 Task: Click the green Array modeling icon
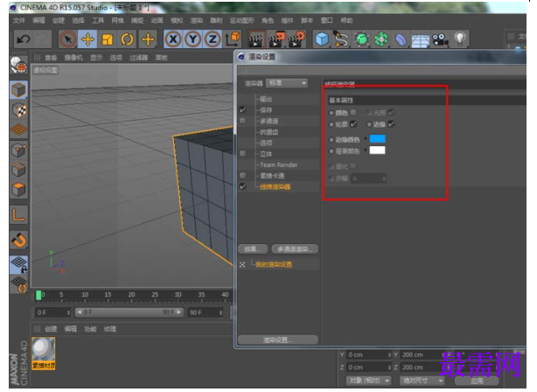point(381,39)
